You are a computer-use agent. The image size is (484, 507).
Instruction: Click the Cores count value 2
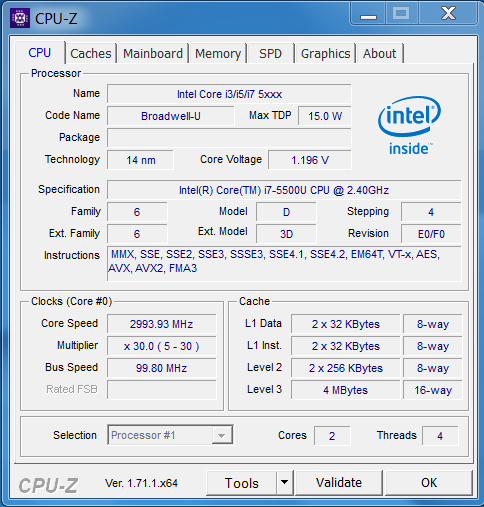(332, 436)
